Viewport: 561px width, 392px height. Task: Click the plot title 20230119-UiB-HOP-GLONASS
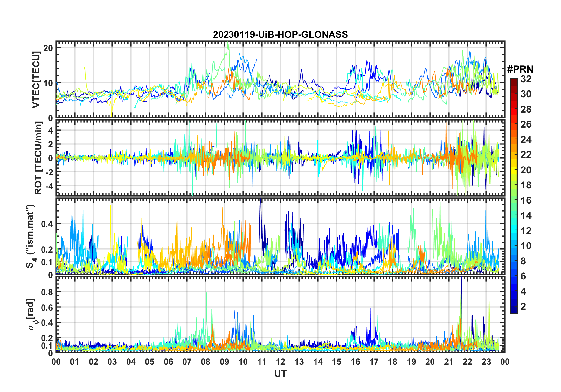pos(280,34)
